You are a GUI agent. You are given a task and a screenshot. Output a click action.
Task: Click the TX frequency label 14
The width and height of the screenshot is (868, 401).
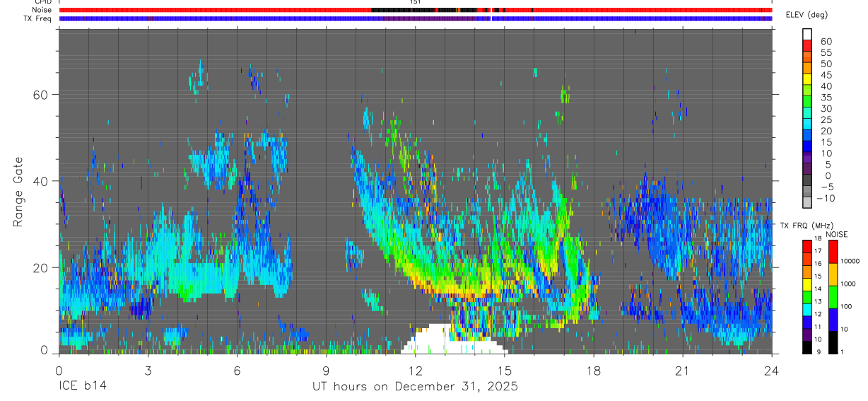tap(819, 289)
